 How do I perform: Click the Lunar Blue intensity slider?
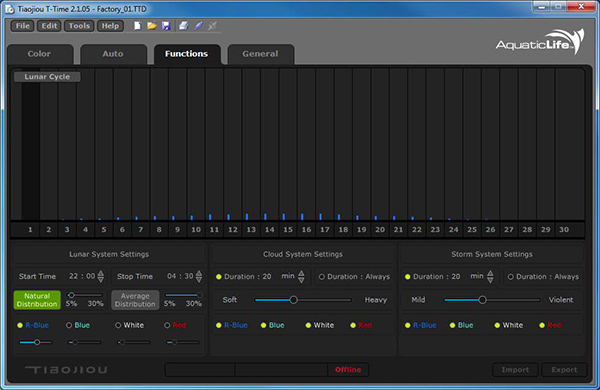point(85,342)
